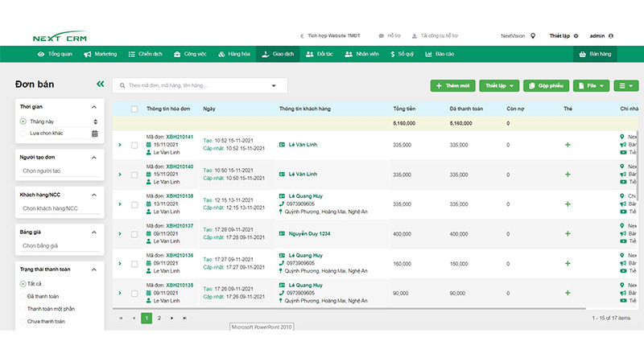Click the plus icon in XBH210141 tag column
Screen dimensions: 644x362
pyautogui.click(x=568, y=145)
